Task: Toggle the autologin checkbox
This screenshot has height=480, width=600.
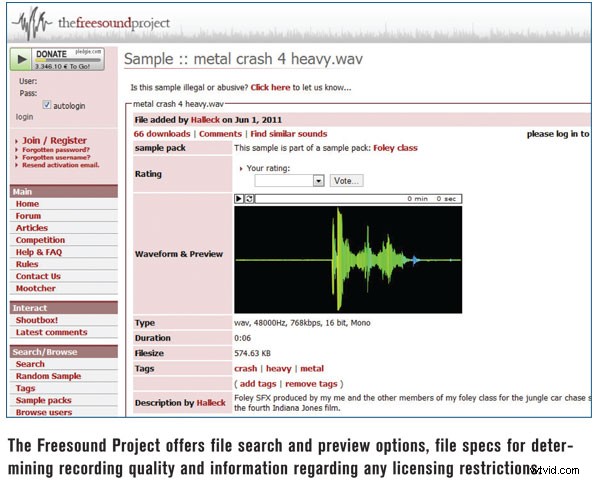Action: (x=47, y=104)
